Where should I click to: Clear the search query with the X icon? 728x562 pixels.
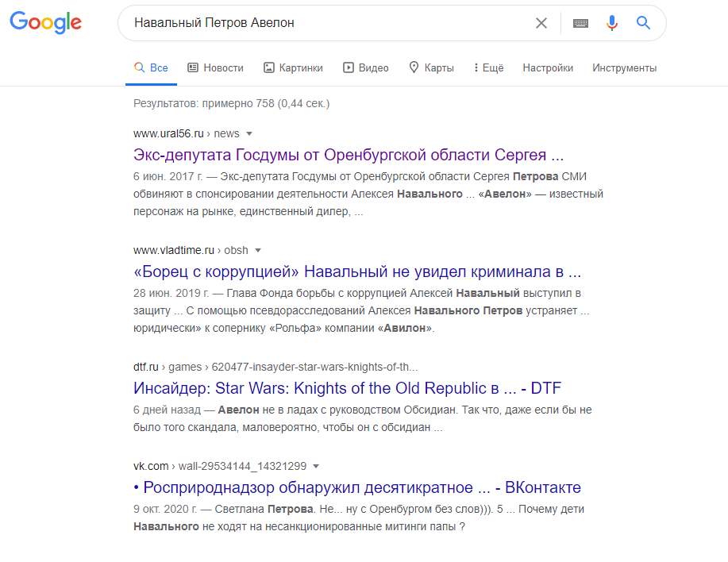coord(541,23)
